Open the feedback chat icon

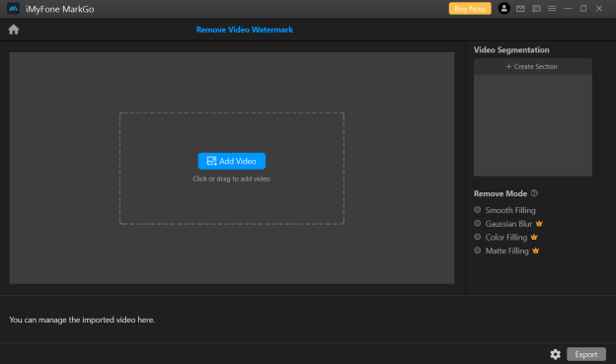[536, 9]
